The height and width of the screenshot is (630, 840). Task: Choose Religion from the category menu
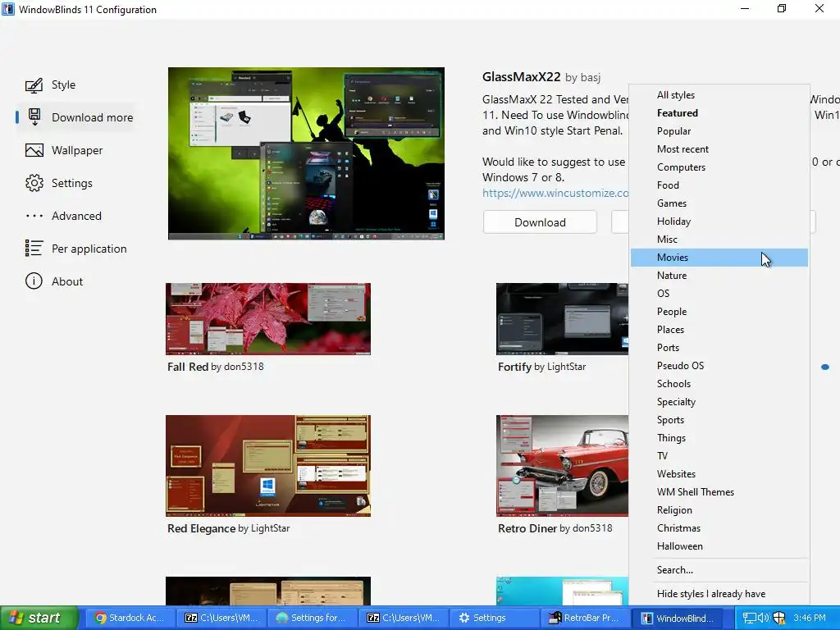[x=719, y=510]
